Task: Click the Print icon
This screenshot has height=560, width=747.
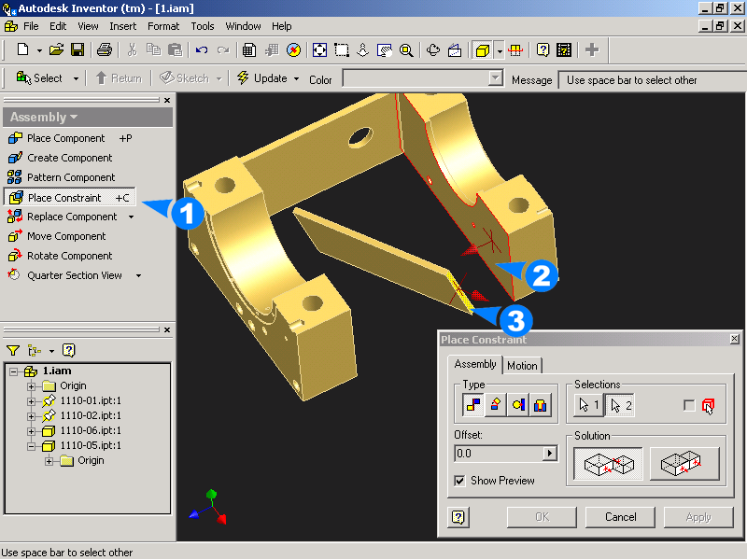Action: click(105, 49)
